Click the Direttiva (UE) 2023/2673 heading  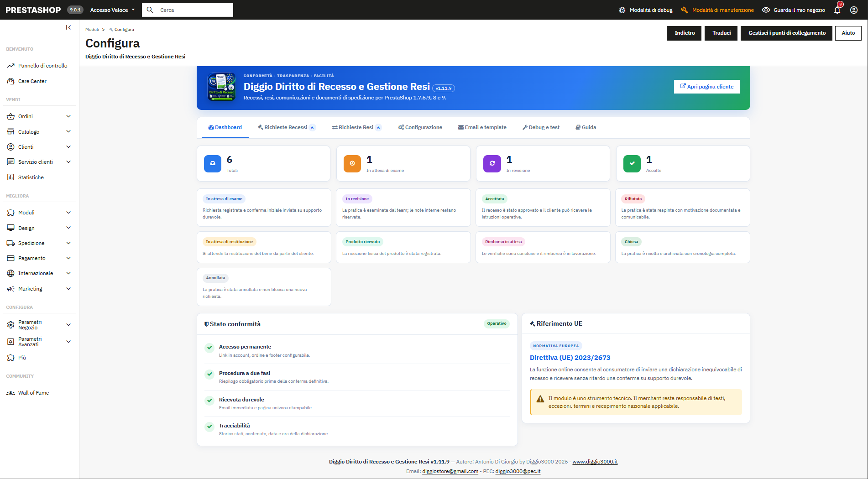pos(570,358)
